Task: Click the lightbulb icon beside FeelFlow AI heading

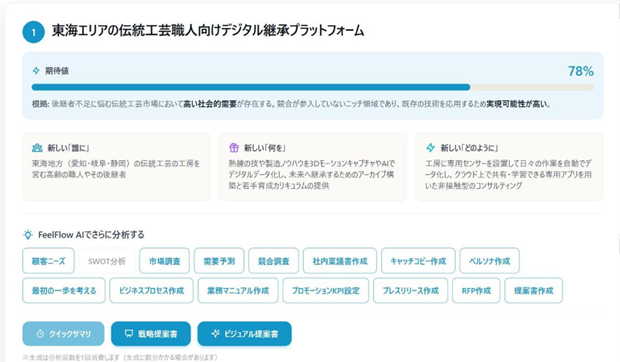Action: [x=28, y=235]
